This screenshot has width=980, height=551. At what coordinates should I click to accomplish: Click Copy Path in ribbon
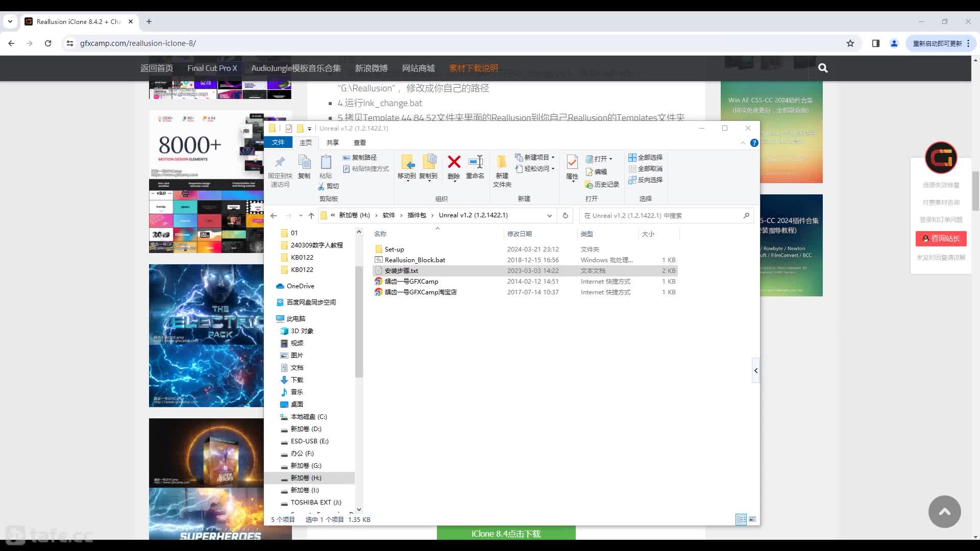click(360, 158)
